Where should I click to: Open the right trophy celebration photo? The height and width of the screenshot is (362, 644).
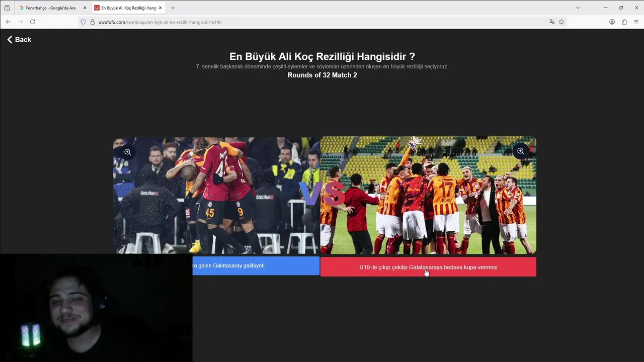[428, 195]
